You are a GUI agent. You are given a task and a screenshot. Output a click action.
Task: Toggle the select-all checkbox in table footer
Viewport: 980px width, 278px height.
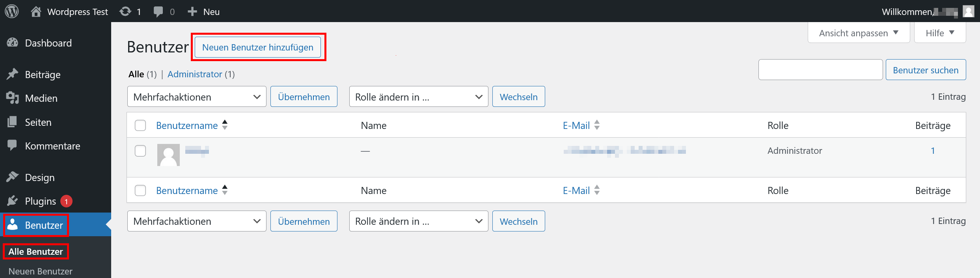(140, 190)
